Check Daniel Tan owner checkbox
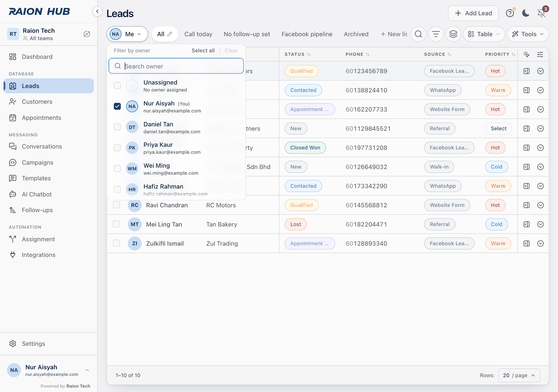 coord(117,127)
